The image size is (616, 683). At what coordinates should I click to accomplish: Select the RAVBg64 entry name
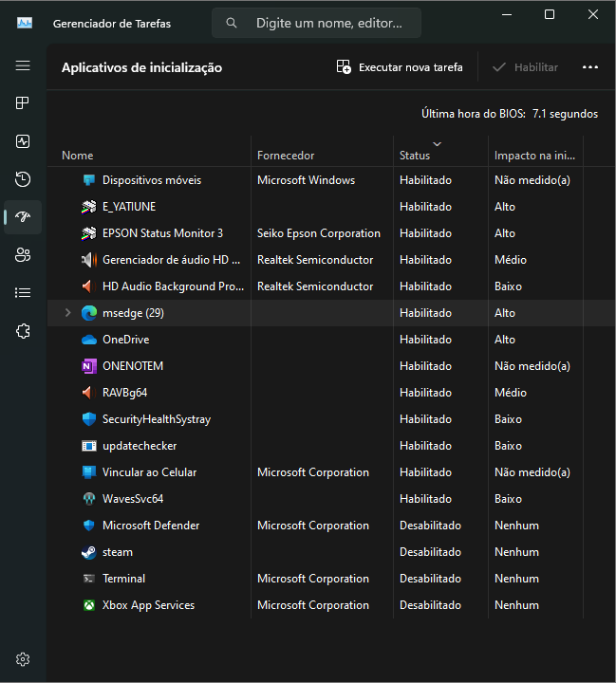(x=124, y=393)
